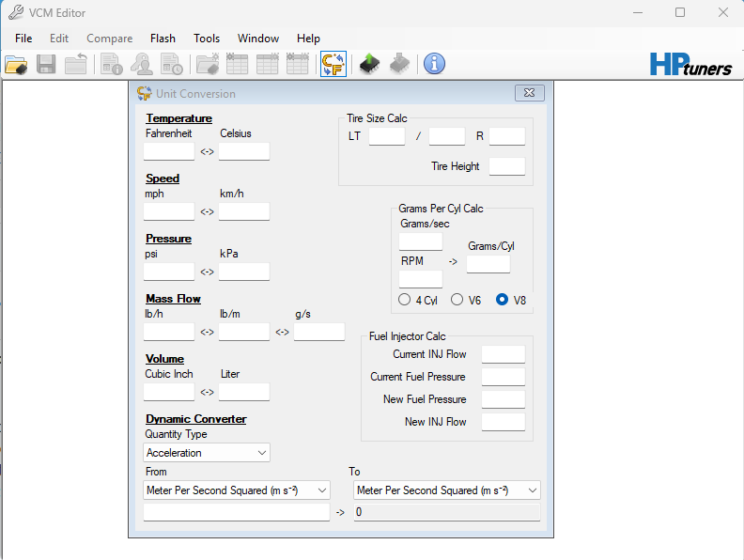The image size is (744, 560).
Task: Click the Open File folder icon
Action: tap(16, 64)
